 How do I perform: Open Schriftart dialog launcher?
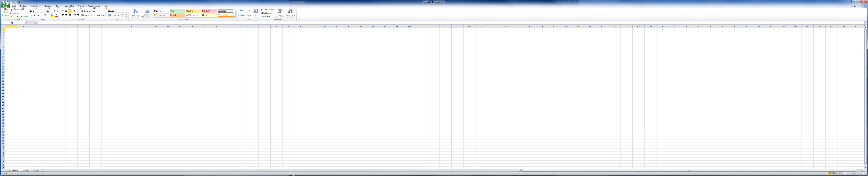59,20
